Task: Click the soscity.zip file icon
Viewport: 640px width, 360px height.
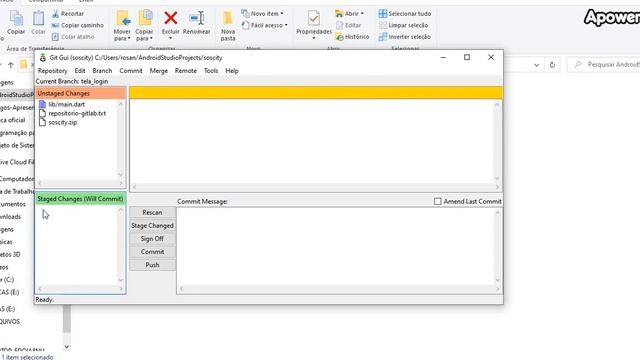Action: coord(42,122)
